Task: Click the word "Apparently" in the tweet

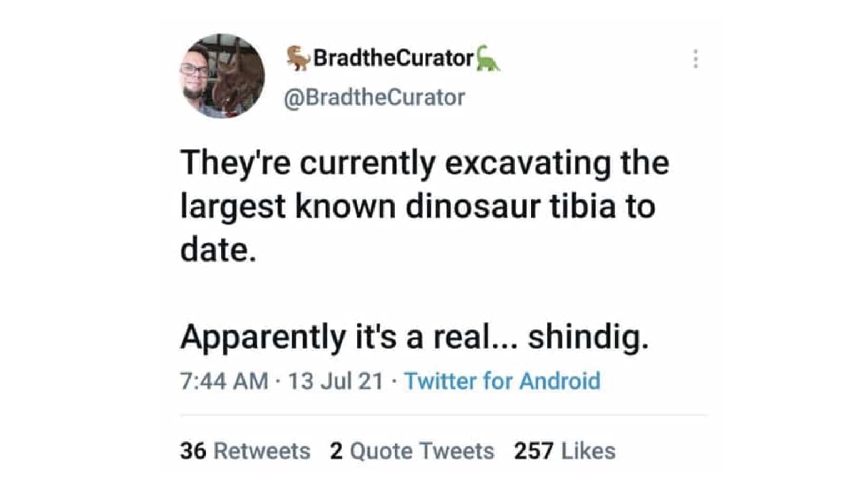Action: point(263,337)
